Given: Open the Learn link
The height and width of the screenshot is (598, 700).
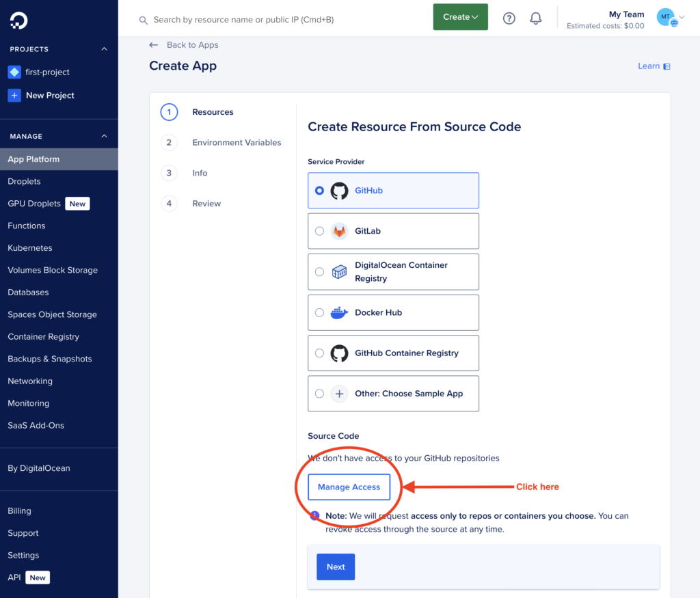Looking at the screenshot, I should coord(649,66).
